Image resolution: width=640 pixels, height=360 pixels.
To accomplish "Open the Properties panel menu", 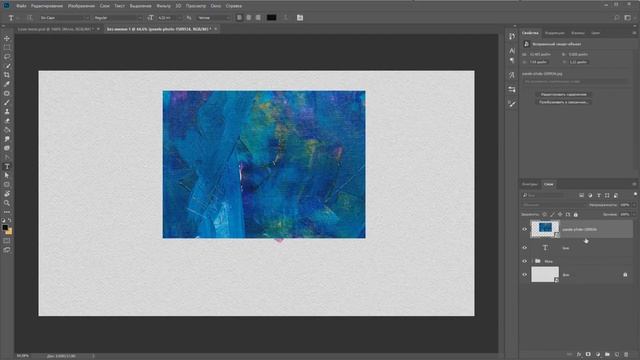I will pyautogui.click(x=634, y=33).
